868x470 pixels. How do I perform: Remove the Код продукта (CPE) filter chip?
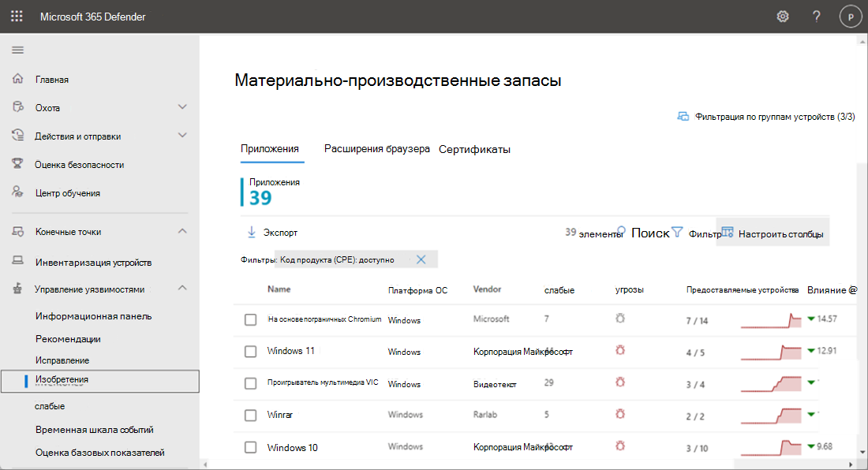(421, 259)
